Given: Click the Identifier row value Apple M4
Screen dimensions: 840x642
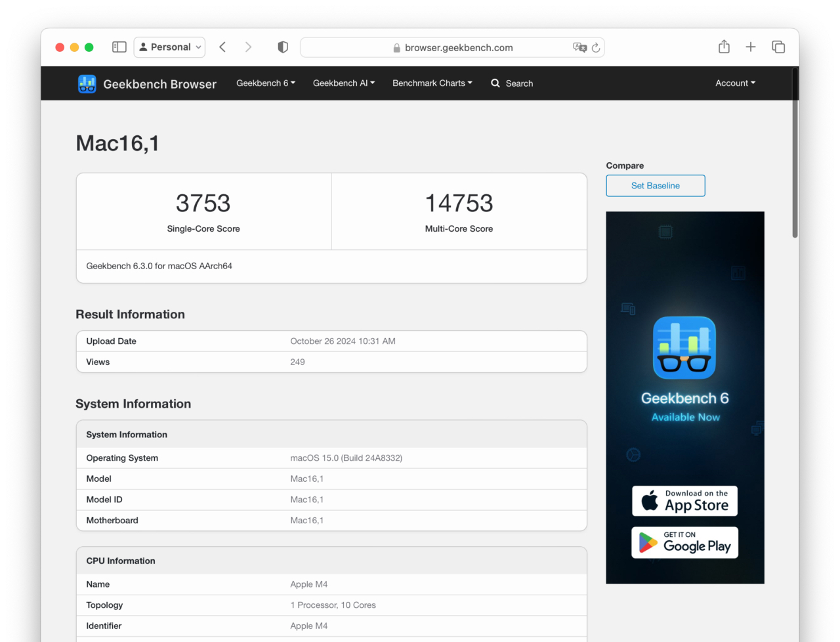Looking at the screenshot, I should point(309,626).
